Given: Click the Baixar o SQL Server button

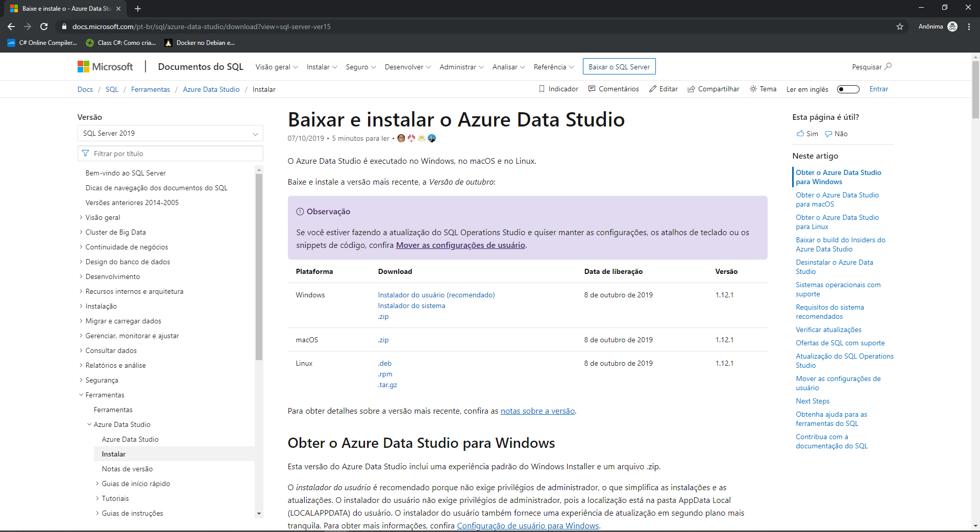Looking at the screenshot, I should [619, 66].
